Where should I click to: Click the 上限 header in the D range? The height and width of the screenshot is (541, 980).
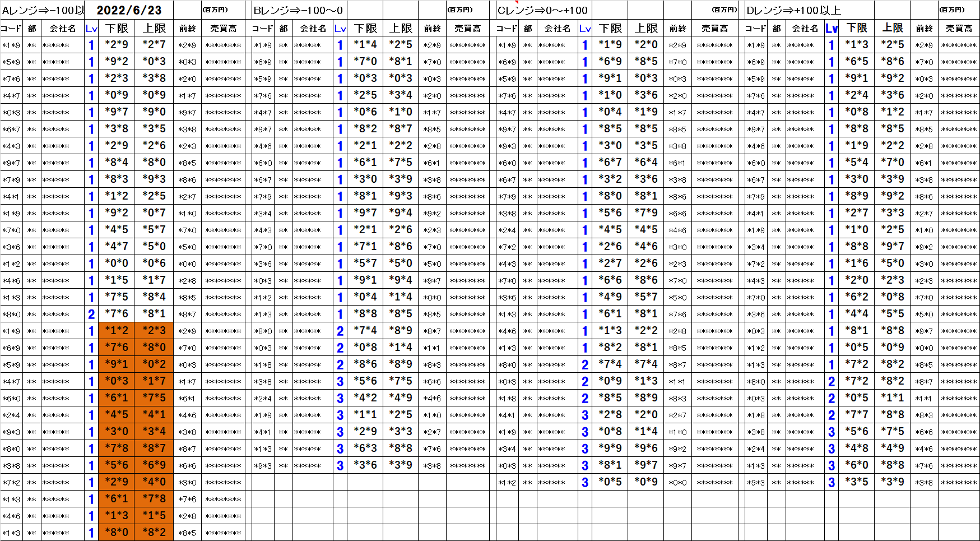[893, 28]
